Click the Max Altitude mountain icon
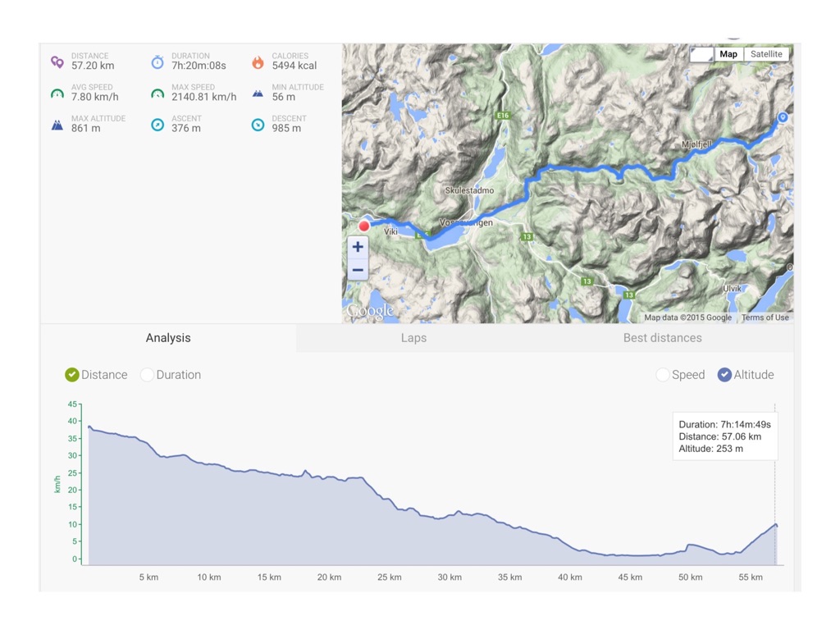The width and height of the screenshot is (840, 630). (57, 125)
